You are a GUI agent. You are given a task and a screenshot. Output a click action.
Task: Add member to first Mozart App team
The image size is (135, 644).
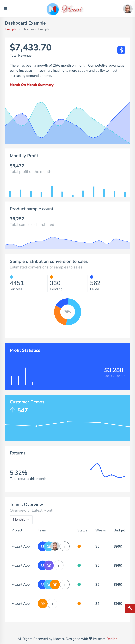click(65, 546)
